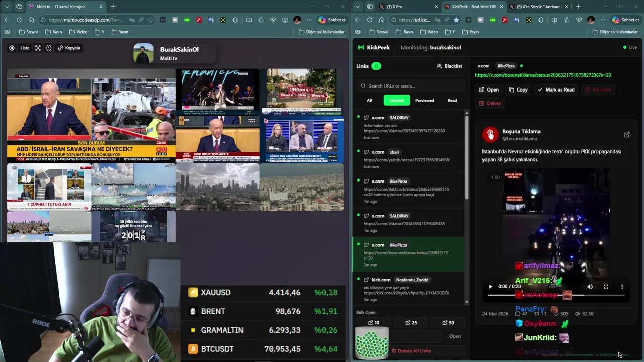Open Multi tv settings gear icon
Viewport: 644px width, 362px height.
(x=12, y=48)
